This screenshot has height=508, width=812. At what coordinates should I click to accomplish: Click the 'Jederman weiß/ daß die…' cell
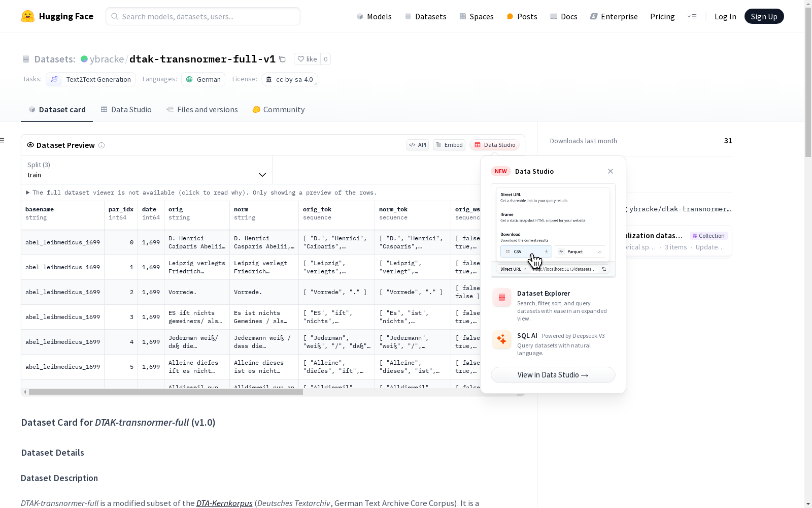197,342
